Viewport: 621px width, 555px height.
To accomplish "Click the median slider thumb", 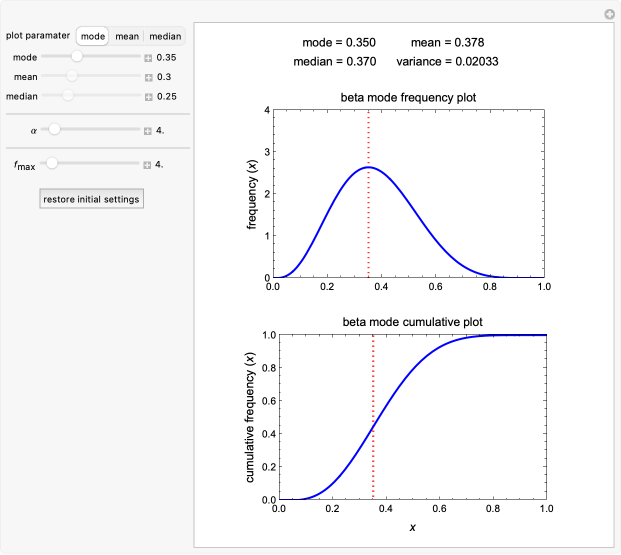I will 67,96.
